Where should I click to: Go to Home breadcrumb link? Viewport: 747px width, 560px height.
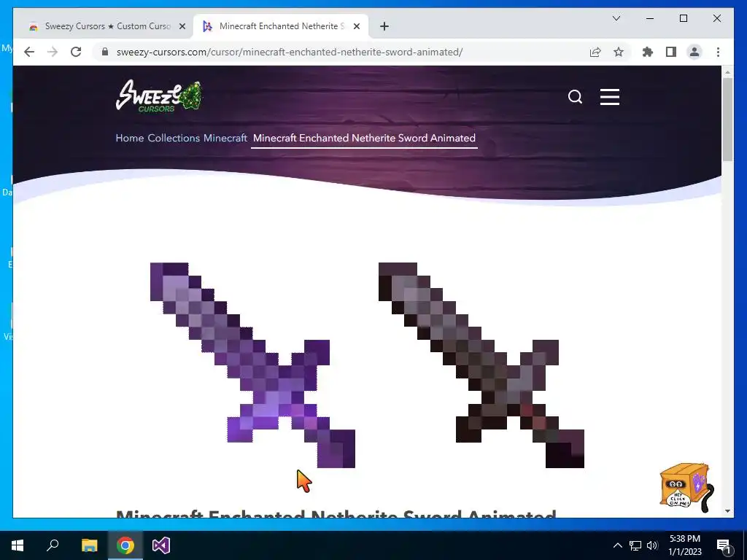pos(130,138)
